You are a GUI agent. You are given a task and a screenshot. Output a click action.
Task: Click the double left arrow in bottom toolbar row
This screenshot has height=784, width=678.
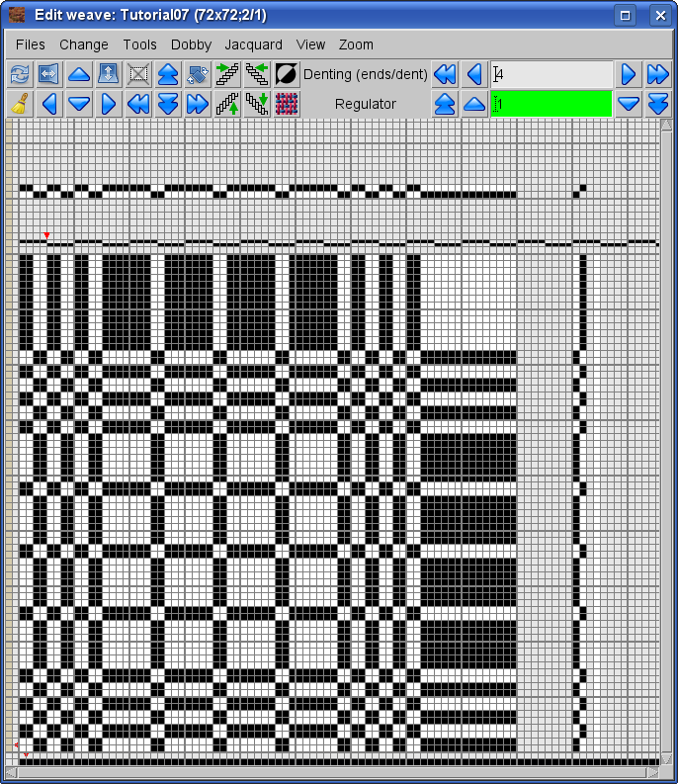tap(138, 104)
